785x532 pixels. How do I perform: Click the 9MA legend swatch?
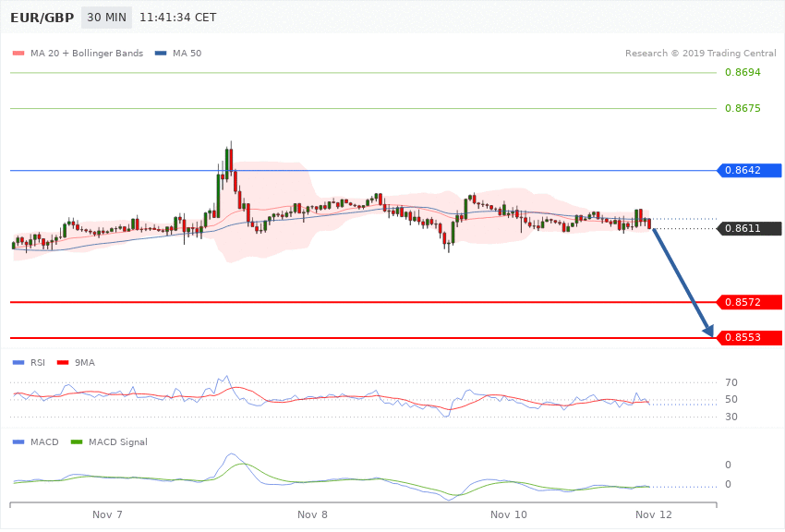pyautogui.click(x=63, y=362)
